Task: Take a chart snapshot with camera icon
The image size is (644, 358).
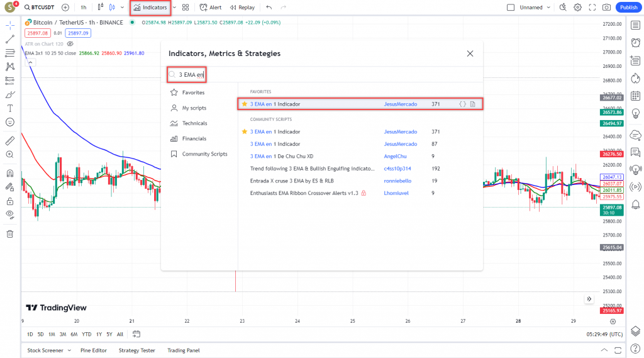Action: click(607, 8)
